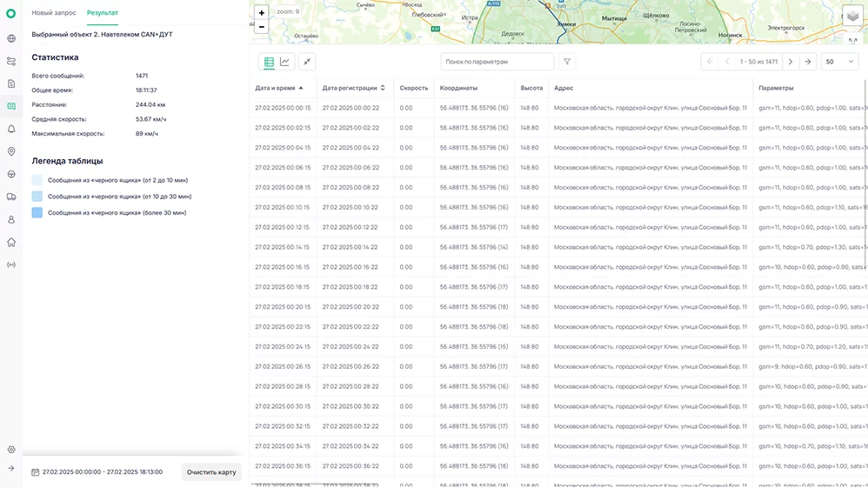Click address cell in 00:30:15 row
The height and width of the screenshot is (488, 868).
(651, 406)
